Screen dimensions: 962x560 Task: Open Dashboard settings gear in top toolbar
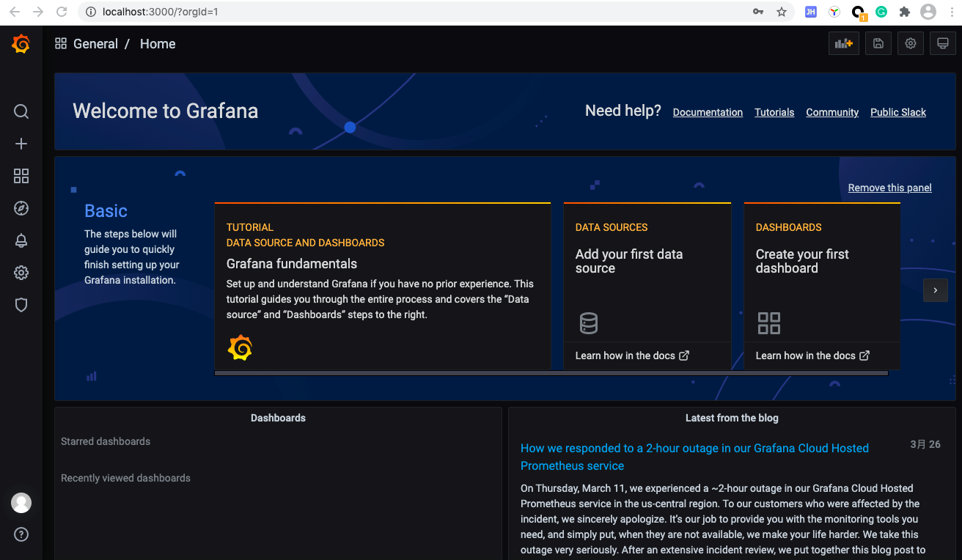point(911,44)
